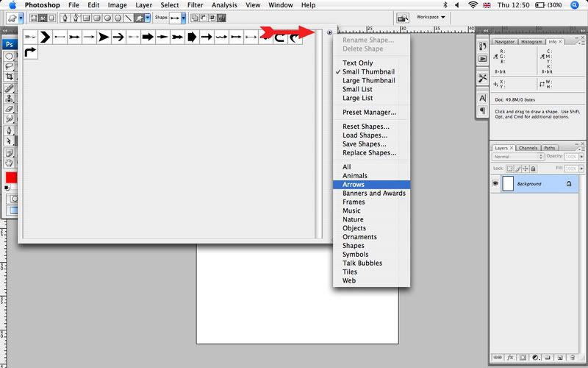Choose the Pen tool in the toolbox

[x=10, y=130]
